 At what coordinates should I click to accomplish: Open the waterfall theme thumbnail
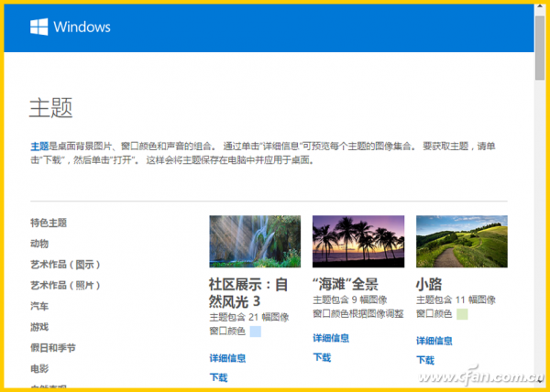tap(255, 242)
